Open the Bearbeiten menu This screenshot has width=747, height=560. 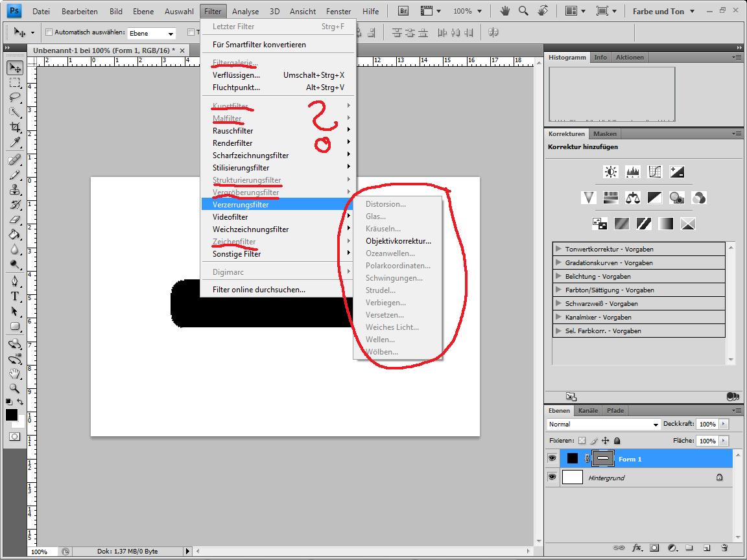click(x=80, y=12)
